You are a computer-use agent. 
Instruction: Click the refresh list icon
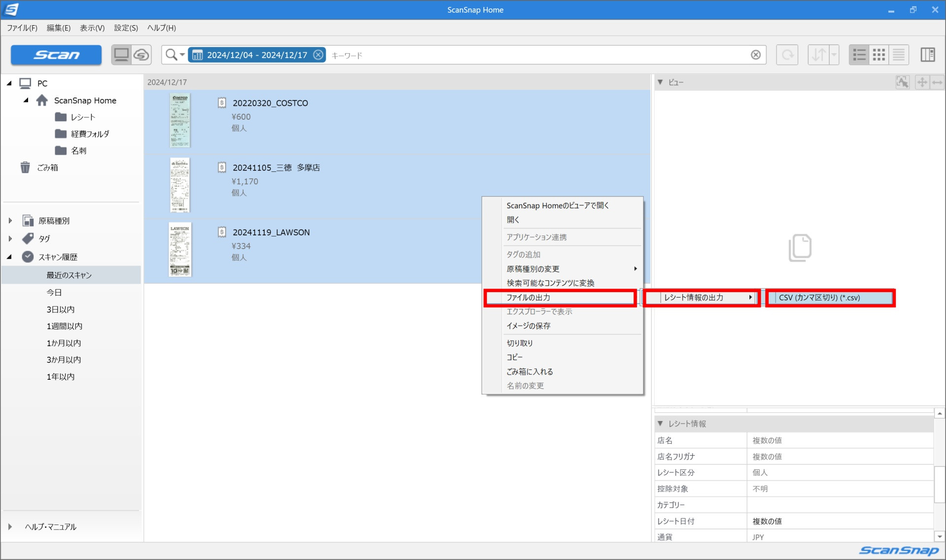(x=787, y=55)
